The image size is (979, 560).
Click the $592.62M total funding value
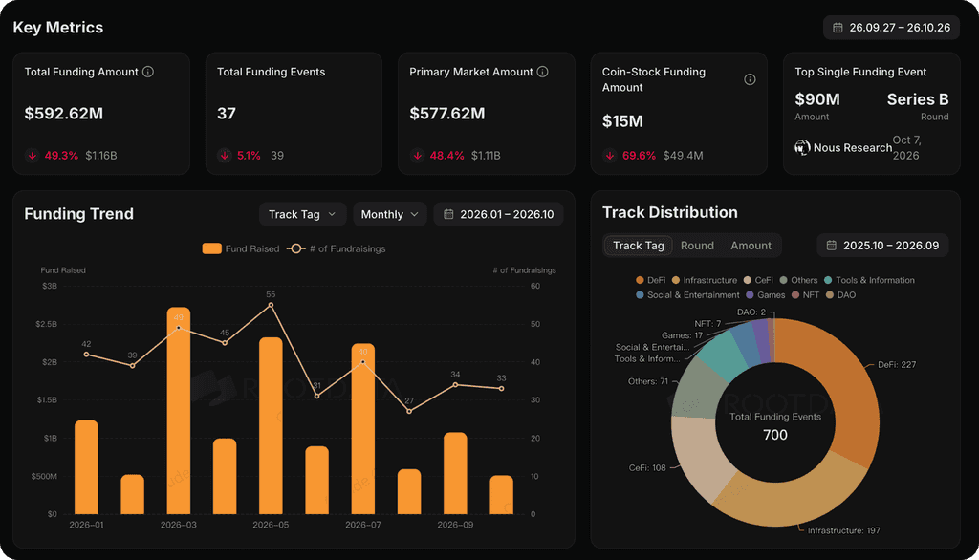(64, 114)
